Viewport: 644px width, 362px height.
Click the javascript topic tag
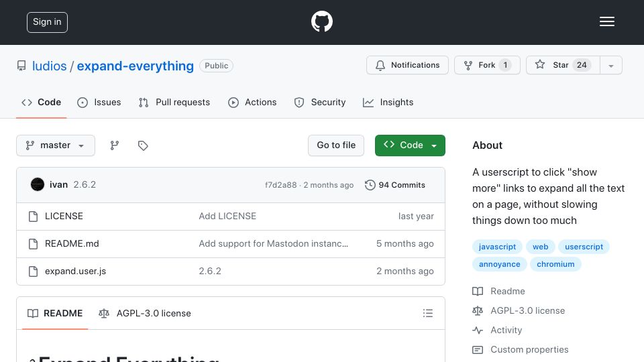click(497, 247)
